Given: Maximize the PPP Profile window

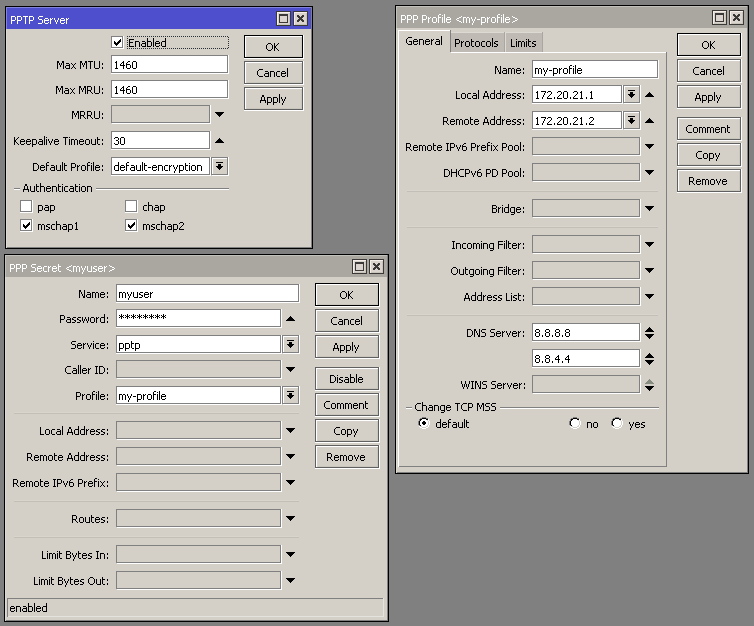Looking at the screenshot, I should pos(720,18).
